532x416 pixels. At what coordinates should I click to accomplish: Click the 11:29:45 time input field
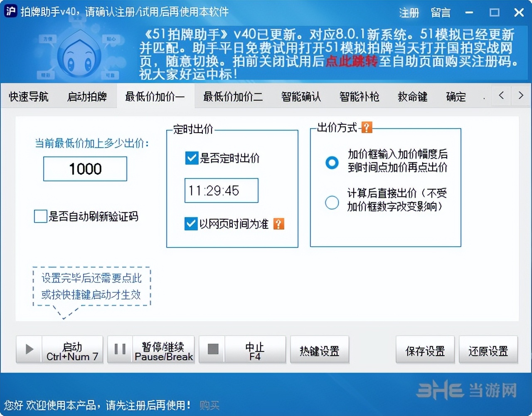tap(221, 190)
